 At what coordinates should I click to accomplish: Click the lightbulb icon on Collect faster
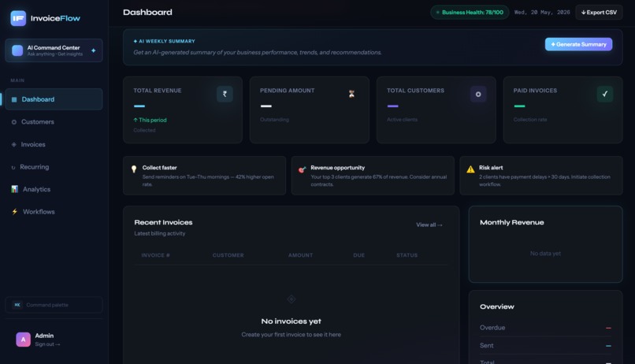pos(134,169)
